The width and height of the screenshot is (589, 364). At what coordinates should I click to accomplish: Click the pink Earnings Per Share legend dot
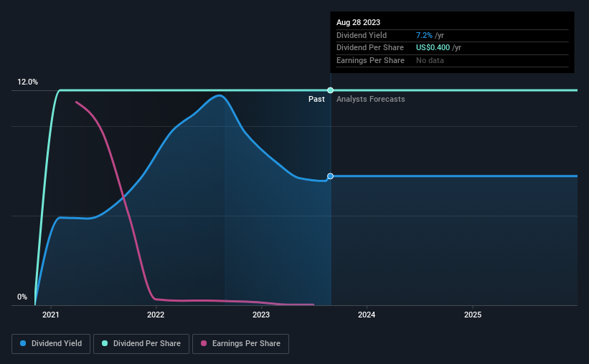pyautogui.click(x=204, y=343)
